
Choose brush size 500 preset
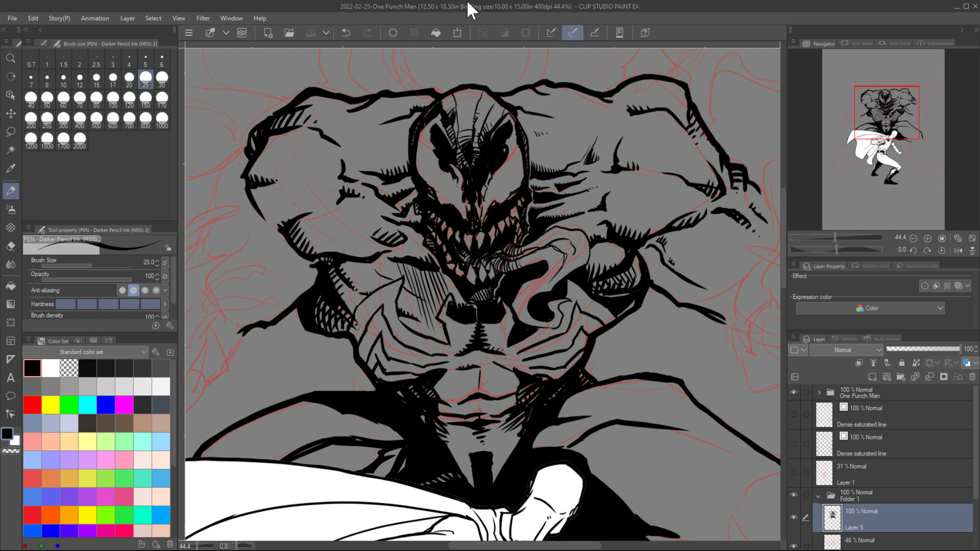point(96,119)
